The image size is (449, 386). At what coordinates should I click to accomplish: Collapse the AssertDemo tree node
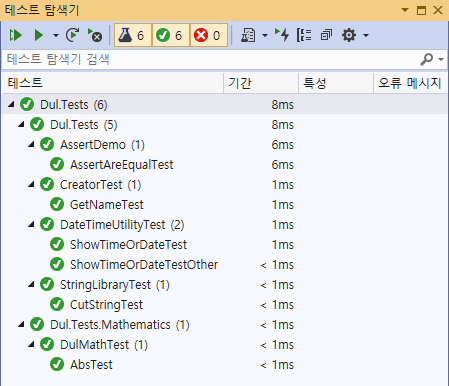(x=31, y=145)
